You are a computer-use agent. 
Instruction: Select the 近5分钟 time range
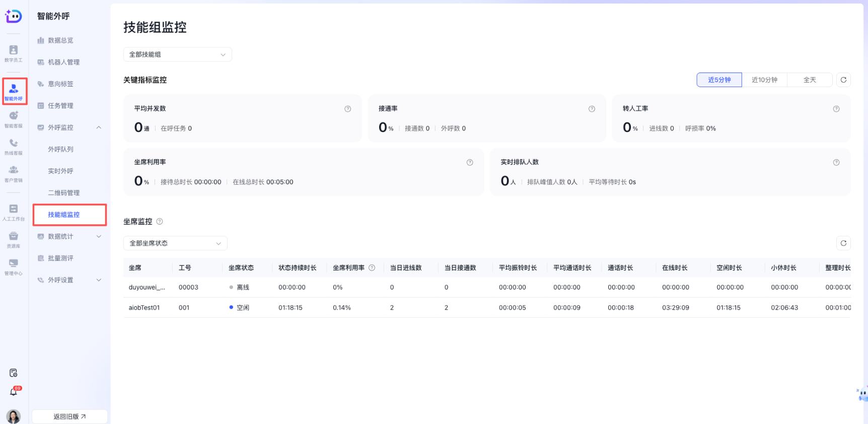(719, 80)
